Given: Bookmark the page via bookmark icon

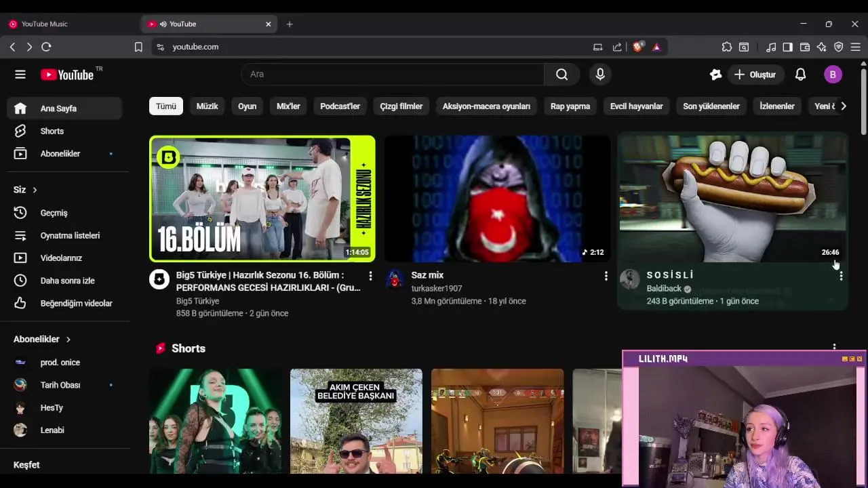Looking at the screenshot, I should coord(138,47).
